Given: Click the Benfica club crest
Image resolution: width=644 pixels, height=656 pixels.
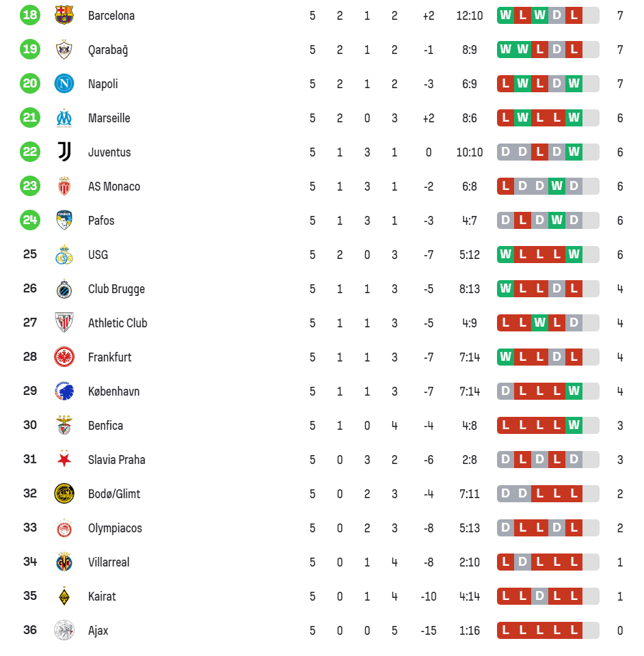Looking at the screenshot, I should [64, 425].
